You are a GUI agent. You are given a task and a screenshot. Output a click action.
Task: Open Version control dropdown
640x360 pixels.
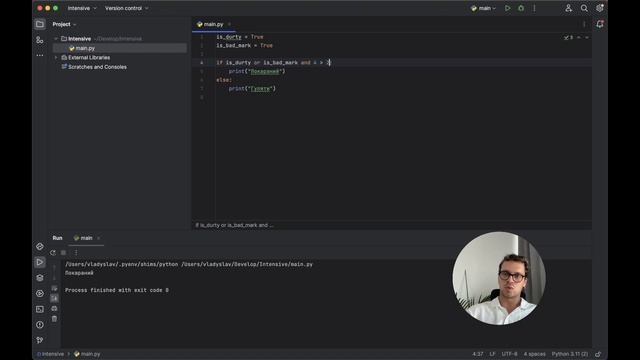[x=126, y=8]
